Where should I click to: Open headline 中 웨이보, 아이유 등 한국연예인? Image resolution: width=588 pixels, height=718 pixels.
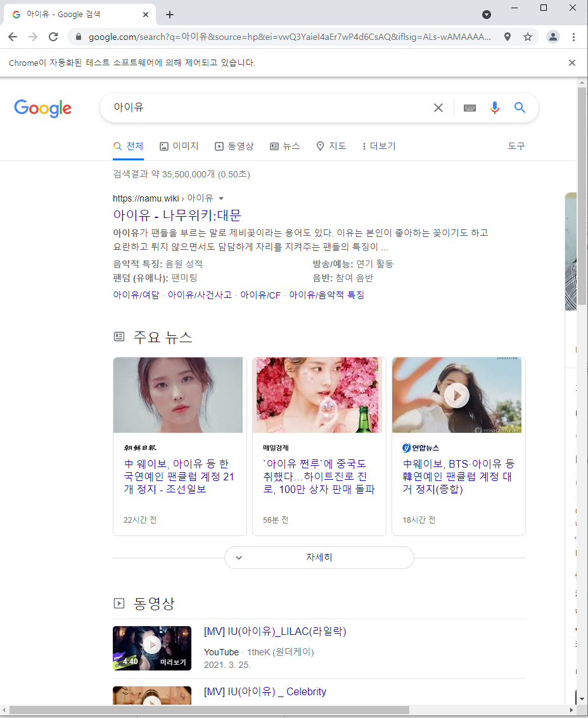click(179, 477)
